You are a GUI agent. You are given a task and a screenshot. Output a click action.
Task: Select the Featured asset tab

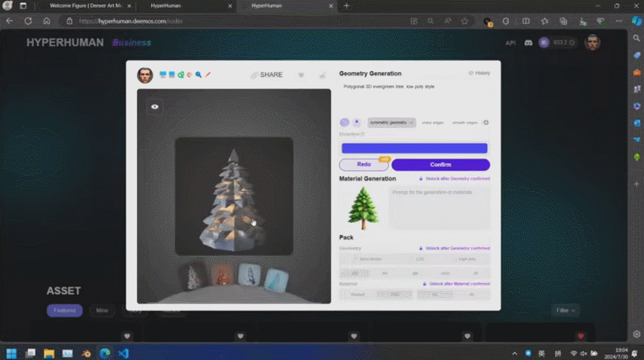point(64,310)
